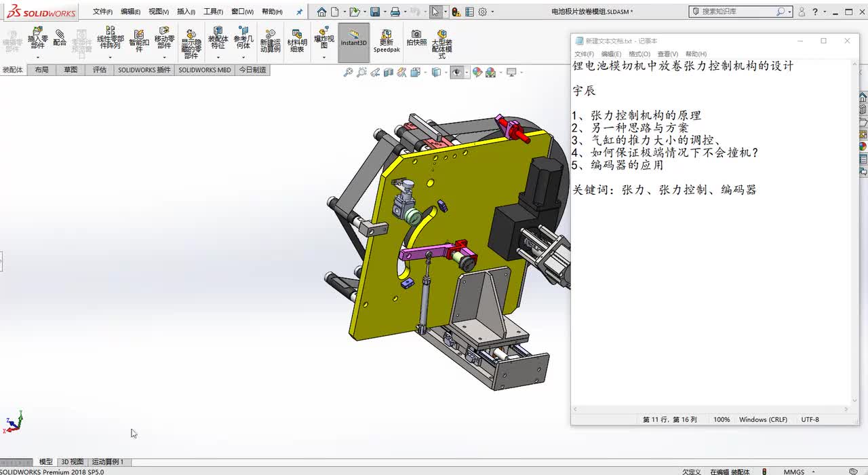
Task: Click the Help question mark icon
Action: click(x=815, y=12)
